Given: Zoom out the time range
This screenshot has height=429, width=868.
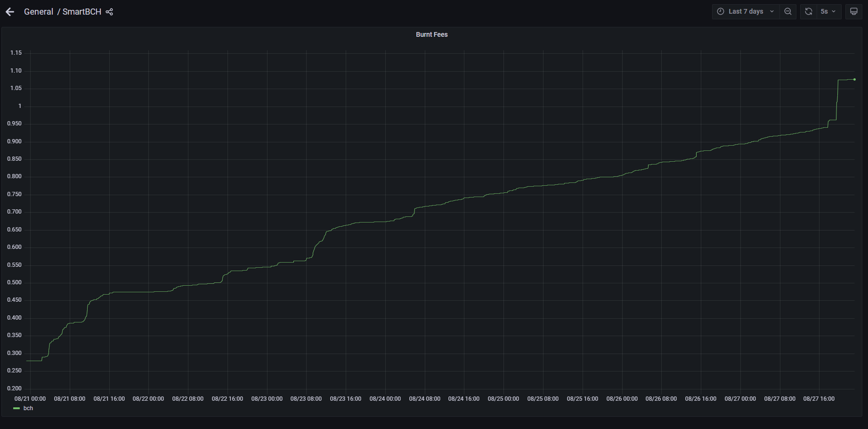Looking at the screenshot, I should [x=788, y=11].
